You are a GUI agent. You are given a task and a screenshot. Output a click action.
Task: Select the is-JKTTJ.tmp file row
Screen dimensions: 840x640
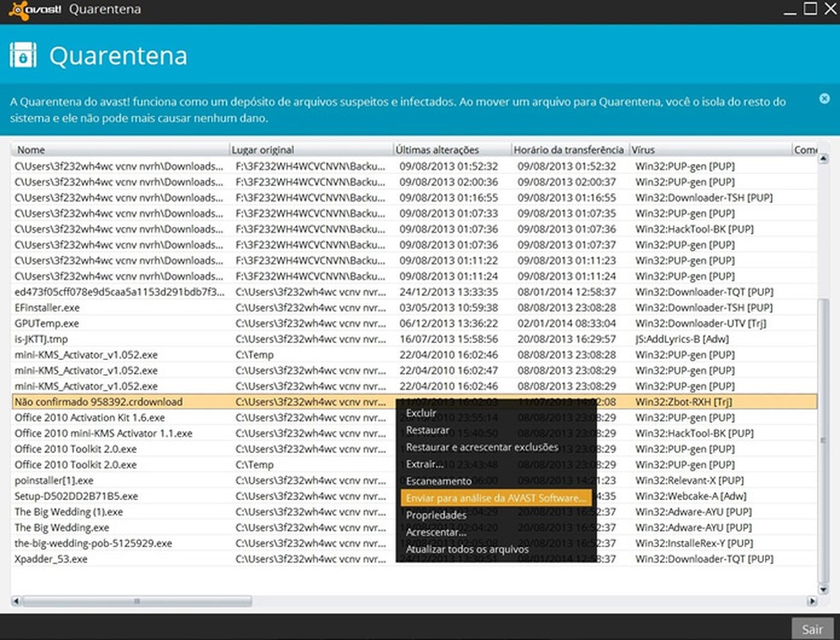tap(414, 339)
